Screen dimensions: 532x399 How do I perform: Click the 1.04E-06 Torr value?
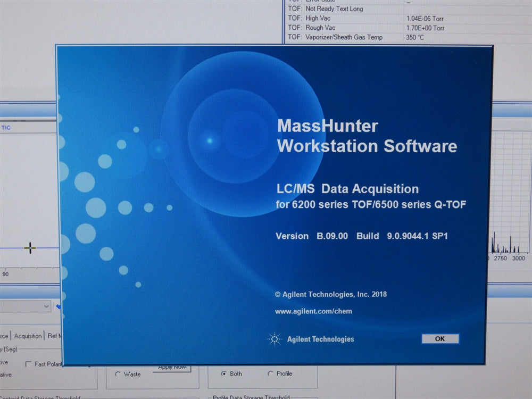pyautogui.click(x=425, y=19)
